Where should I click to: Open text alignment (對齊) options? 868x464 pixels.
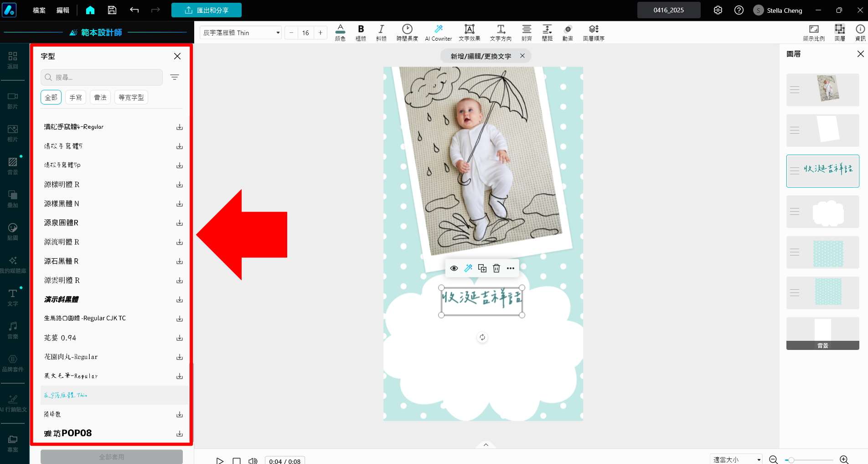pos(527,32)
